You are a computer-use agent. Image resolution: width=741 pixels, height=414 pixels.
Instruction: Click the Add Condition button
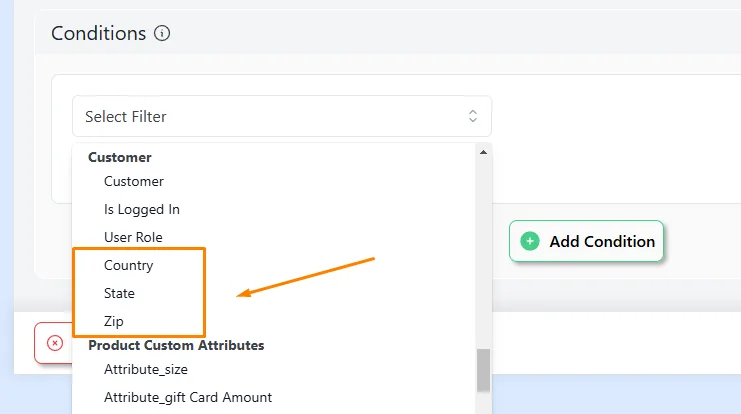coord(586,241)
